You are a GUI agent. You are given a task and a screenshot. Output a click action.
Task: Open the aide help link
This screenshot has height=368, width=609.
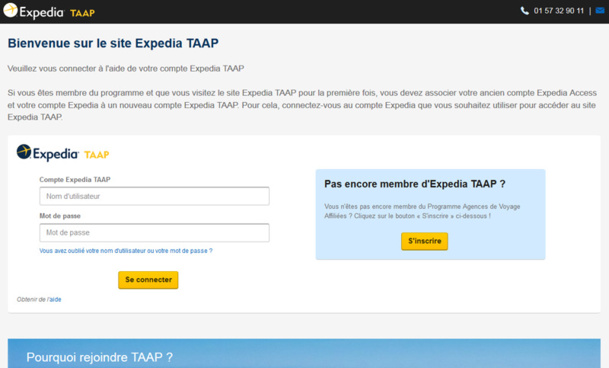click(55, 300)
